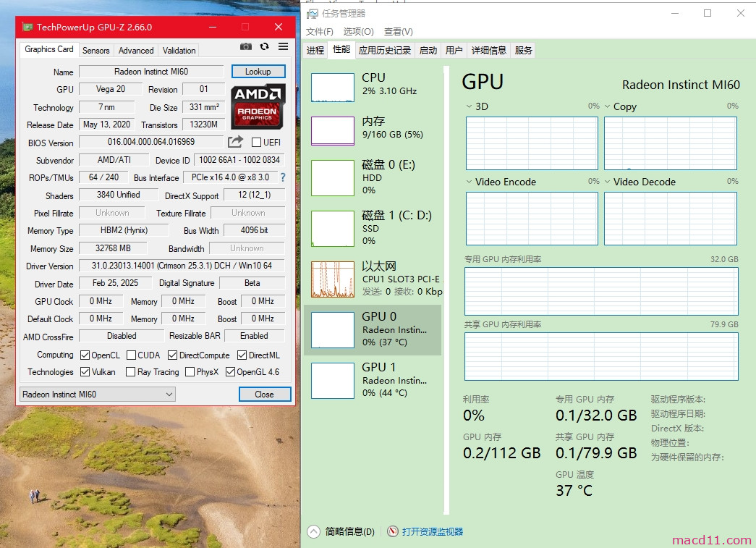This screenshot has height=548, width=756.
Task: Click the Memory Type HBM2 (Hynix) field
Action: (124, 230)
